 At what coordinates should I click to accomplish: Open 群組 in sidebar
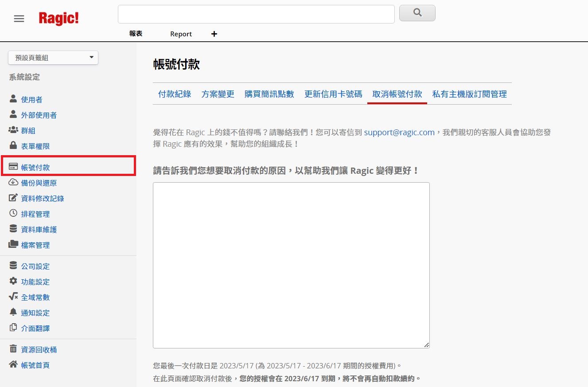(x=28, y=131)
